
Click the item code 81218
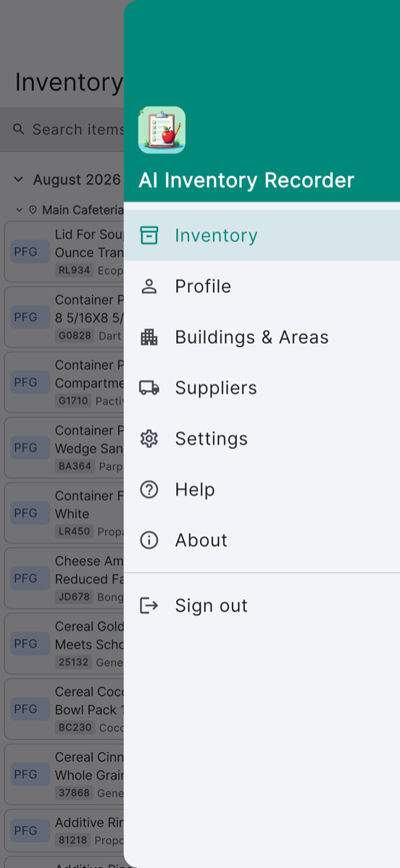[x=72, y=840]
